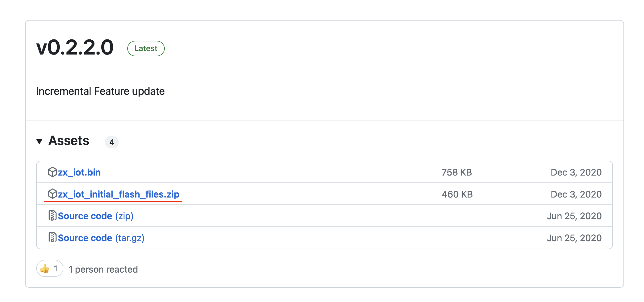Click the '1 person reacted' text
This screenshot has width=644, height=302.
[x=103, y=269]
